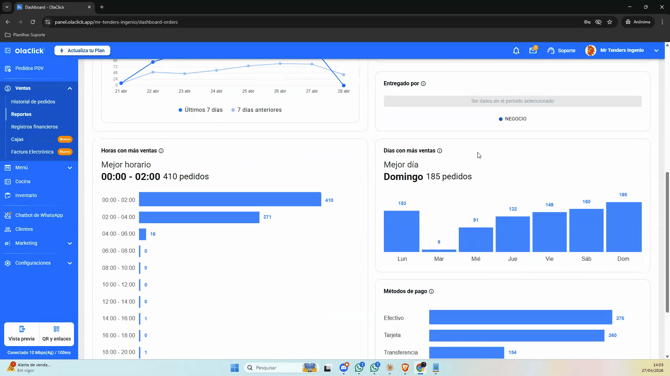Click the Alerta de venda taskbar widget
This screenshot has width=670, height=376.
click(29, 367)
